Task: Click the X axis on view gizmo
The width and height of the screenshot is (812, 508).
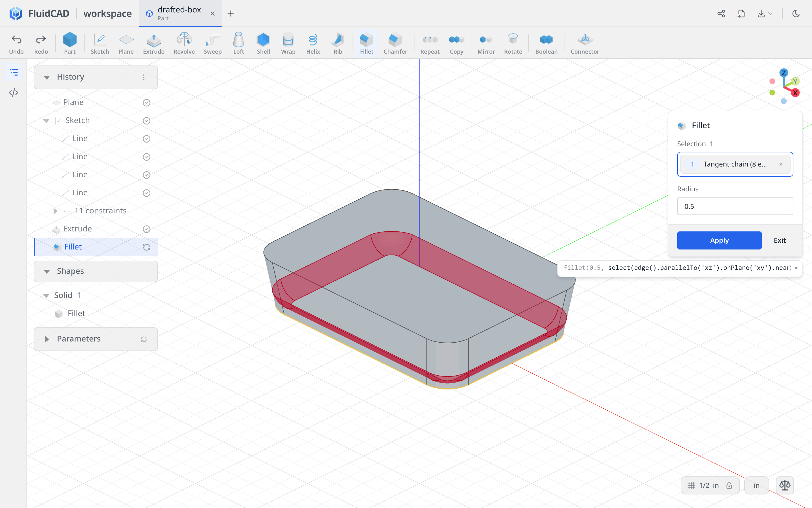Action: pyautogui.click(x=795, y=93)
